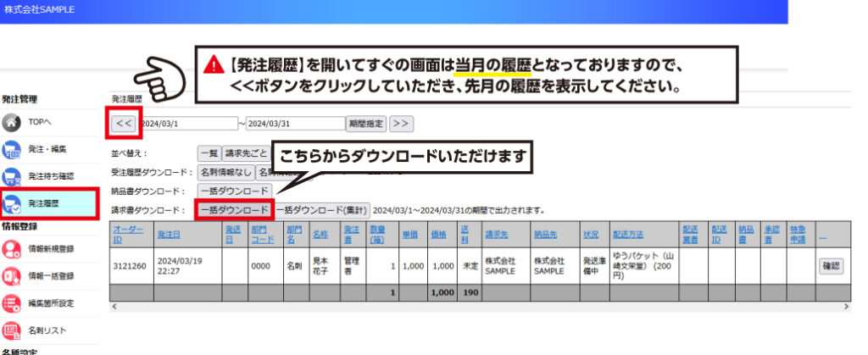Open 編集箇所設定 via its icon
This screenshot has width=868, height=355.
click(12, 303)
